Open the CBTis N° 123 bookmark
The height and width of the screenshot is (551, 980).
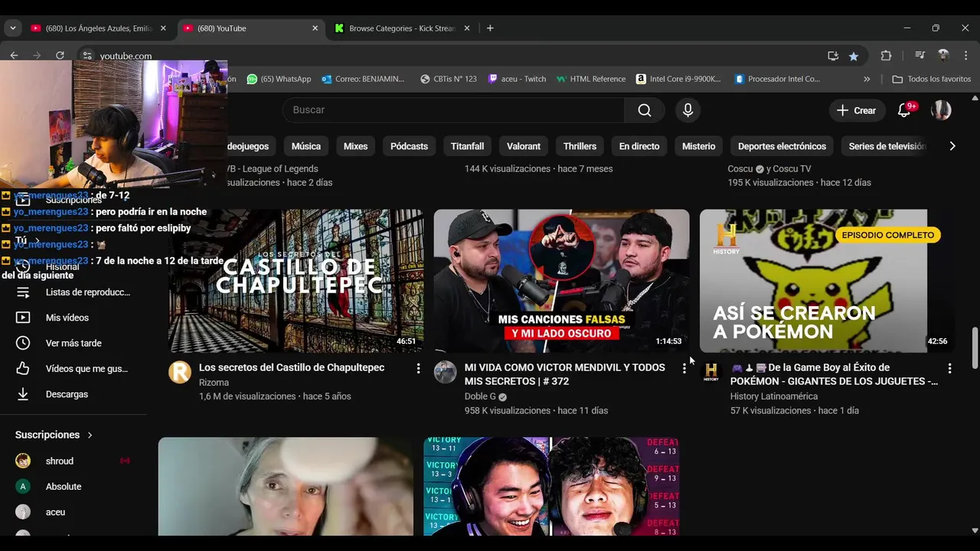click(x=449, y=79)
